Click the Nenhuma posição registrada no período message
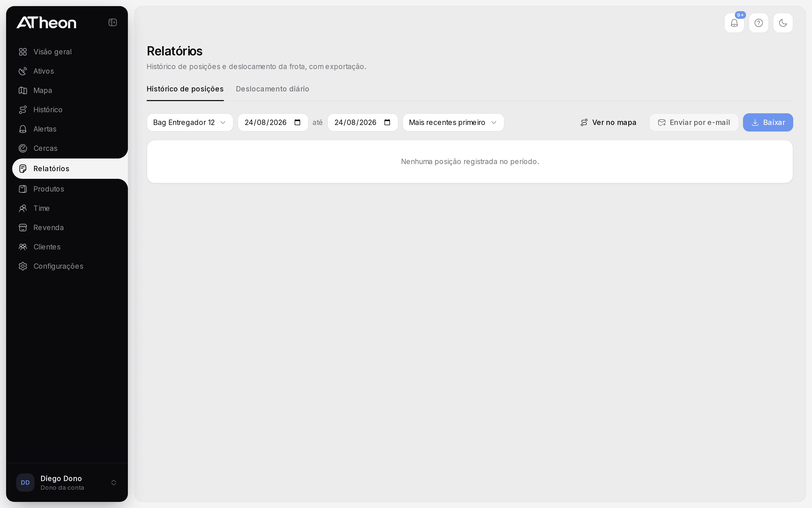The height and width of the screenshot is (508, 812). [x=470, y=162]
